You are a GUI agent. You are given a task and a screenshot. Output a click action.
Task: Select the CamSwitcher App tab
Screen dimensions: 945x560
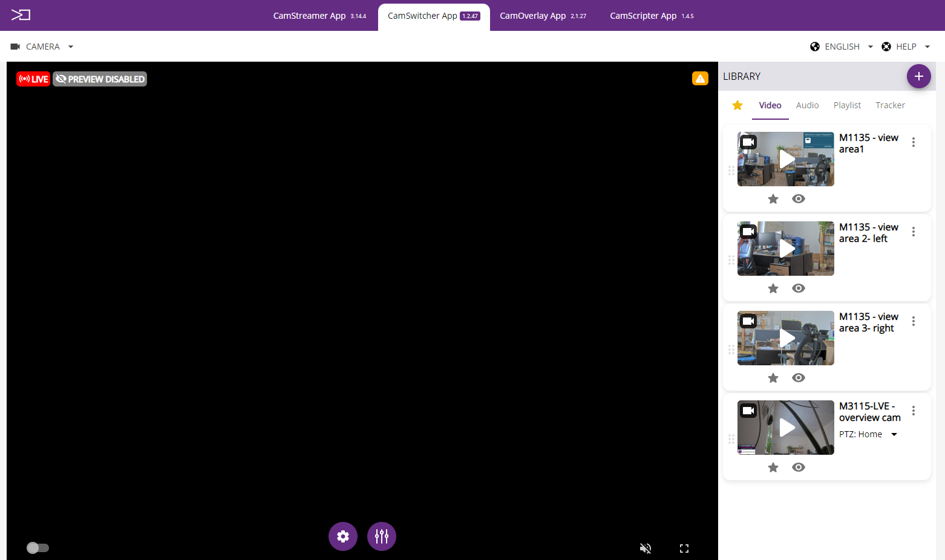434,16
